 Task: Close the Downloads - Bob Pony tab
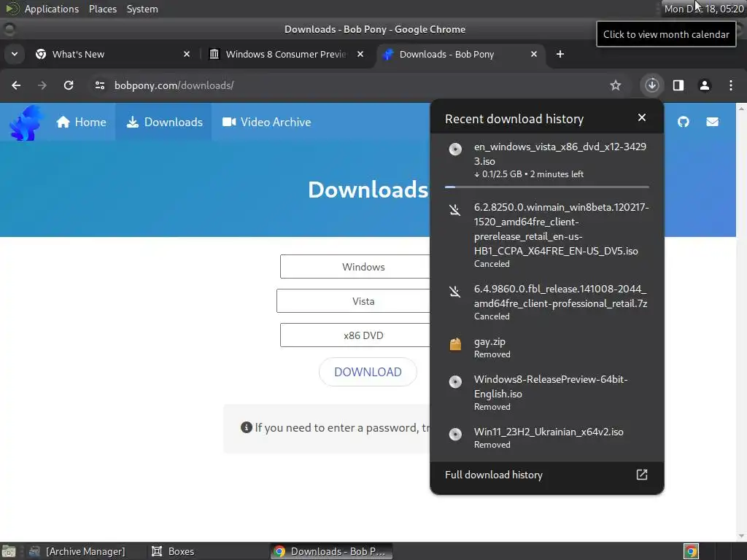tap(533, 54)
